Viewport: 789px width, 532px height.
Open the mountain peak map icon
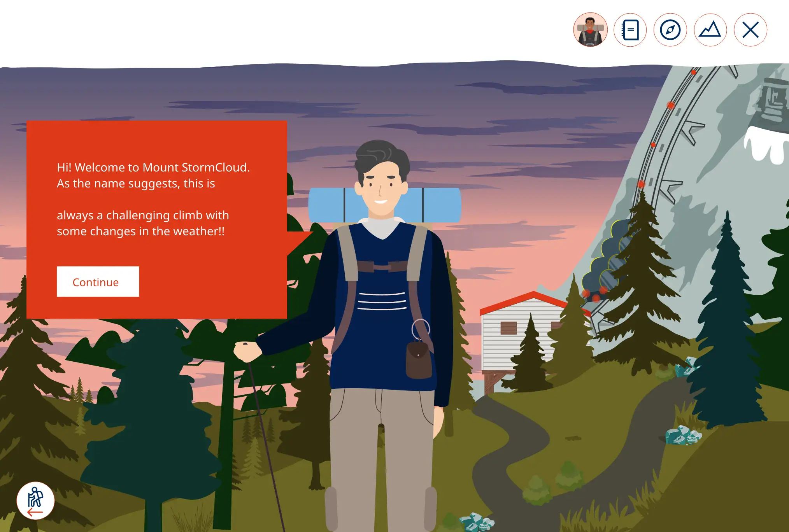[710, 30]
